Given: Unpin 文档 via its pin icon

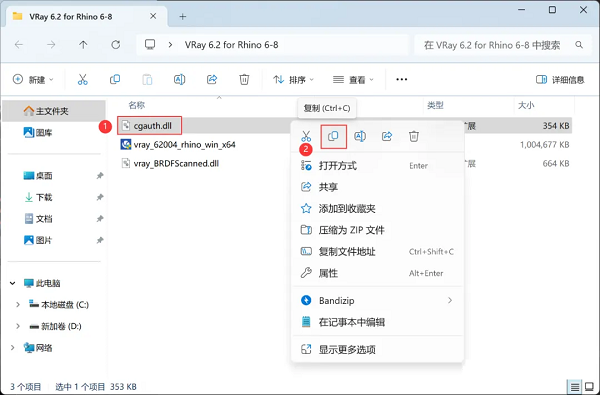Looking at the screenshot, I should [x=100, y=219].
